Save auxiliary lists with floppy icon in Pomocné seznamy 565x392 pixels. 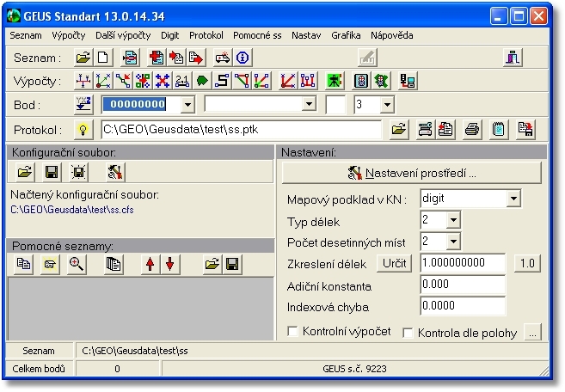click(232, 265)
